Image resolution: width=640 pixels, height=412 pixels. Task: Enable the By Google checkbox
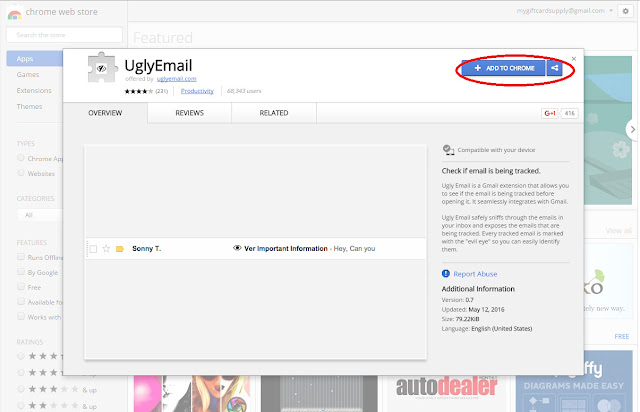pyautogui.click(x=21, y=272)
